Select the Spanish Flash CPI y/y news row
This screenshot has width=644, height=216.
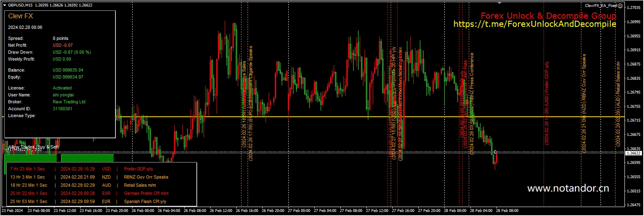coord(145,201)
